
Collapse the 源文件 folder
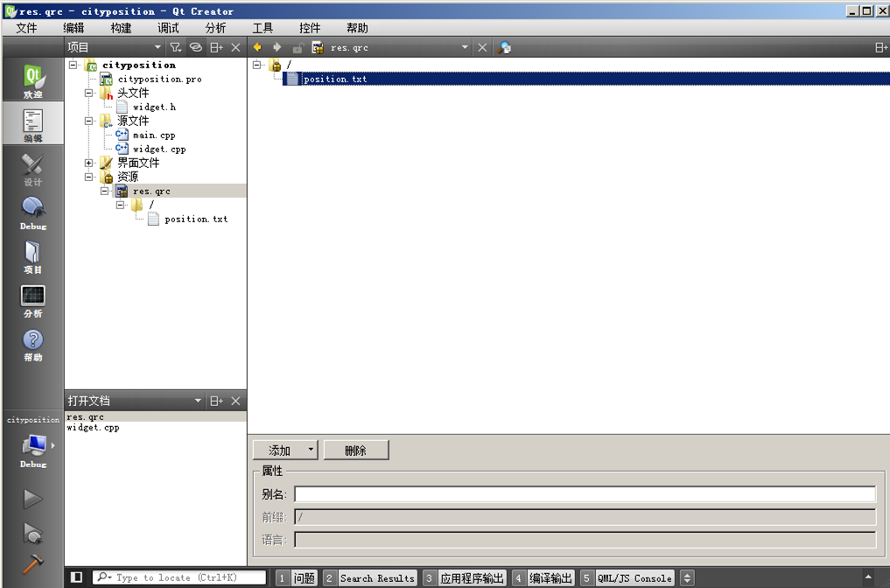click(89, 121)
